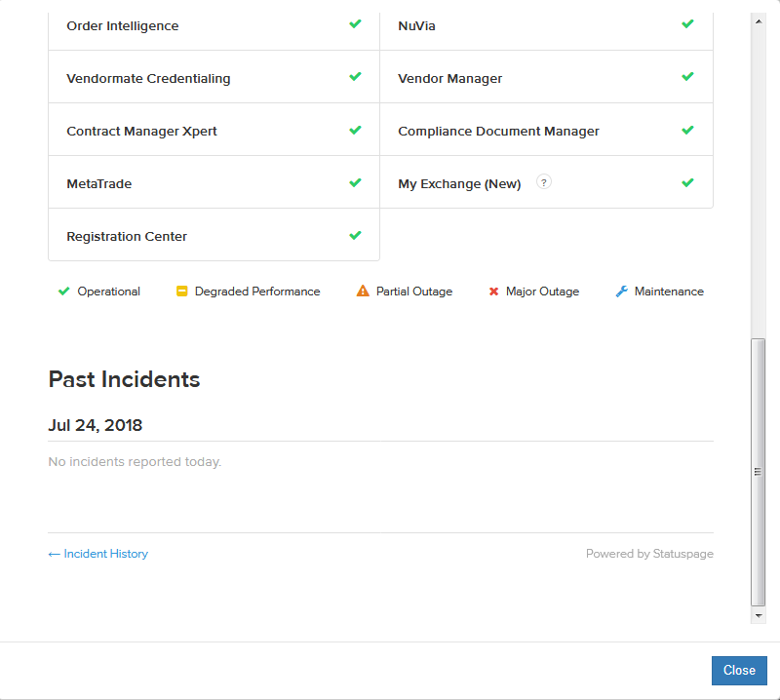Image resolution: width=780 pixels, height=700 pixels.
Task: Click the Vendormate Credentialing status checkmark
Action: tap(355, 77)
